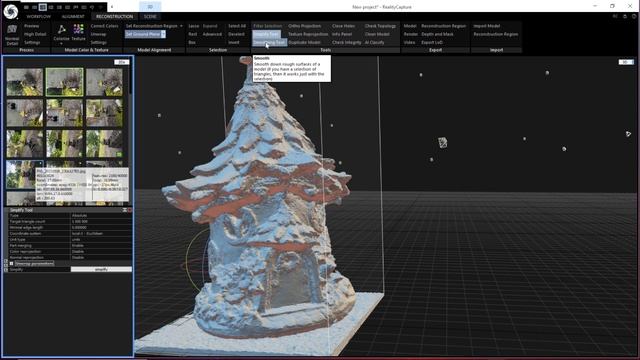Open the Part merging dropdown value

point(101,246)
